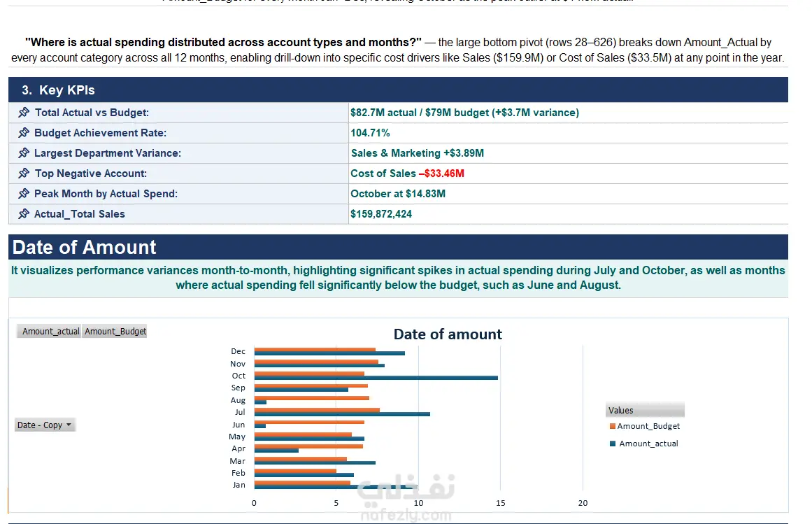Click the pin icon beside Largest Department Variance
Viewport: 812px width, 524px height.
click(x=24, y=153)
